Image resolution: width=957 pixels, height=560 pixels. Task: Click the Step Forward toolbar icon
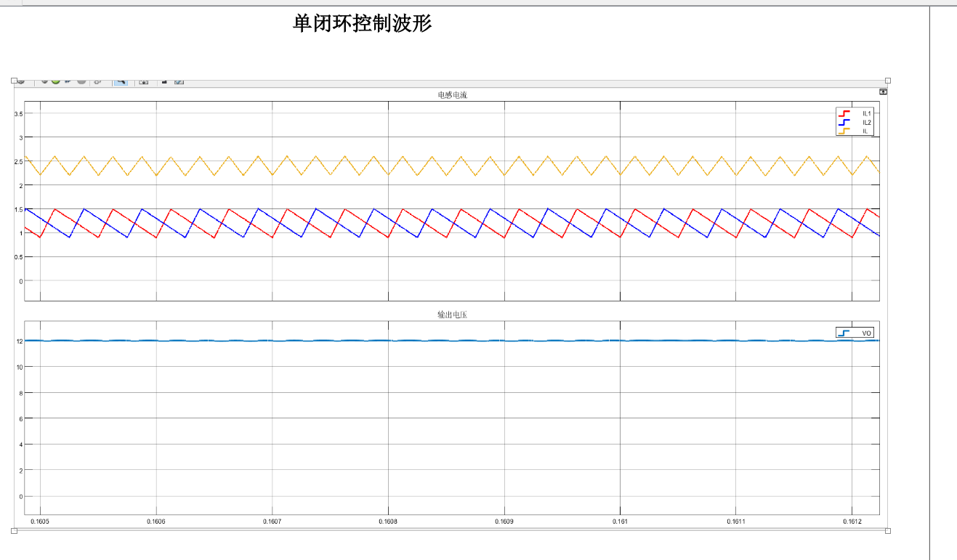68,81
